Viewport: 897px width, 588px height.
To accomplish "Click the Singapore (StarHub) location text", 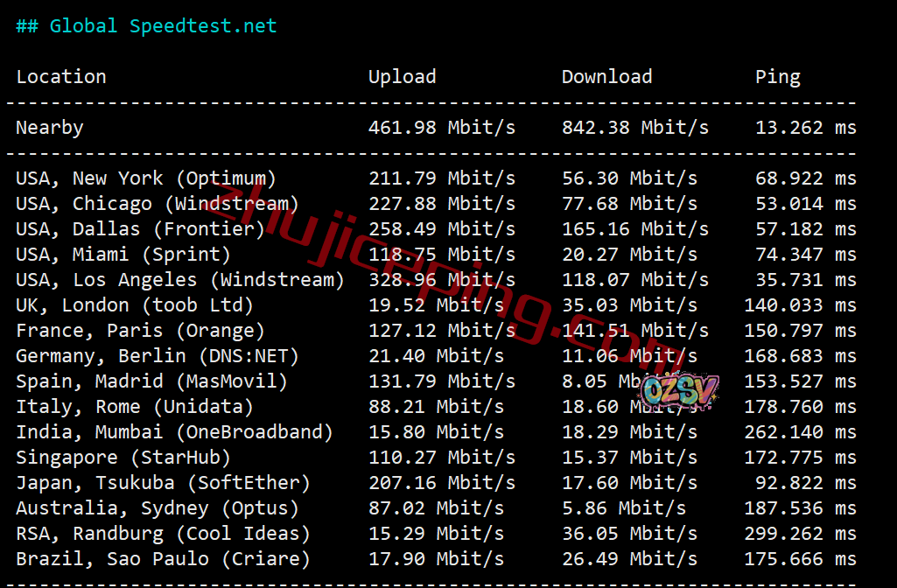I will (x=123, y=458).
